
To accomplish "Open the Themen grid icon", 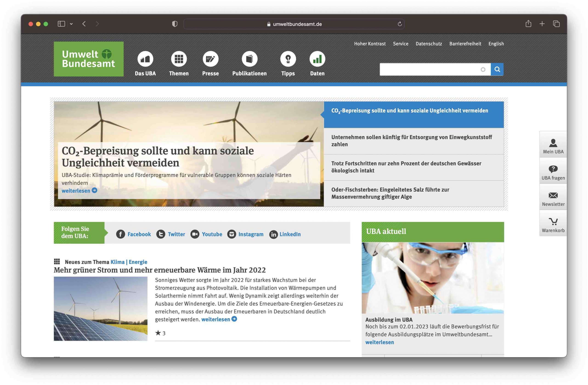I will coord(179,59).
